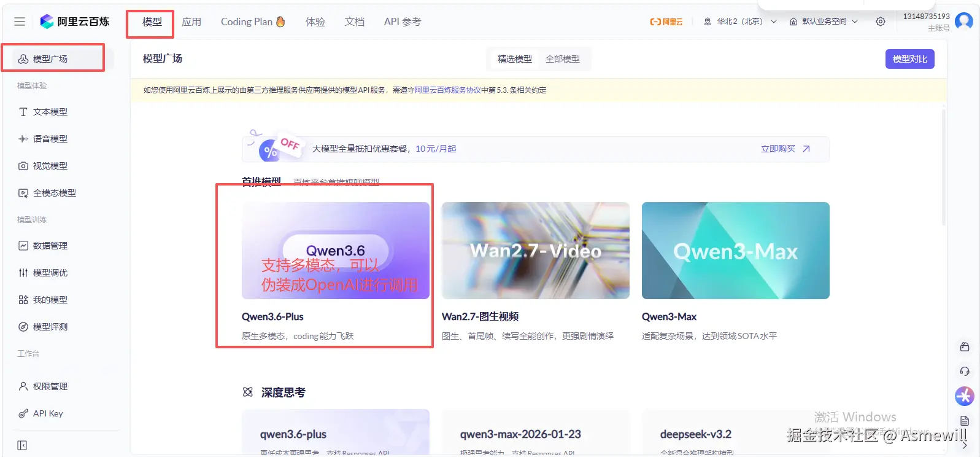
Task: Collapse the sidebar using bottom icon
Action: pos(22,445)
